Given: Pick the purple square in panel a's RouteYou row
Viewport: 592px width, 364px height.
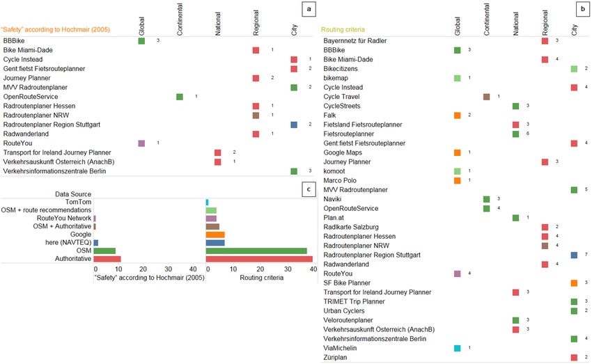Looking at the screenshot, I should tap(141, 143).
